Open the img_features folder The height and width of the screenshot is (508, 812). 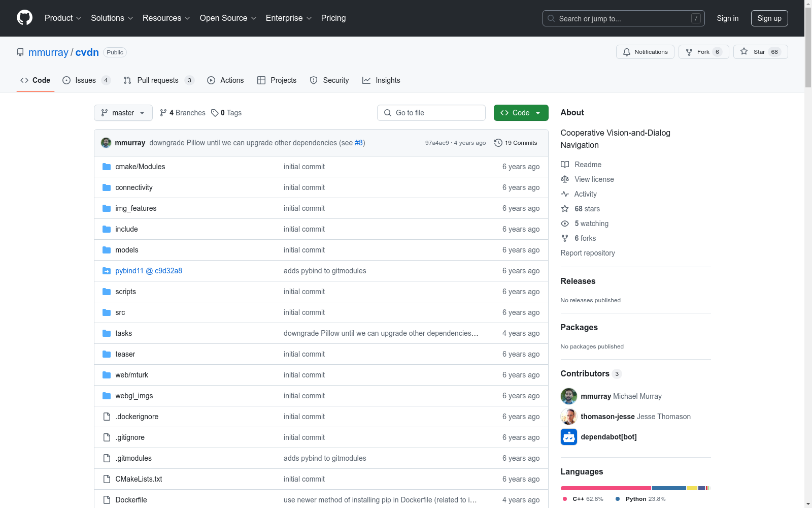(x=136, y=208)
